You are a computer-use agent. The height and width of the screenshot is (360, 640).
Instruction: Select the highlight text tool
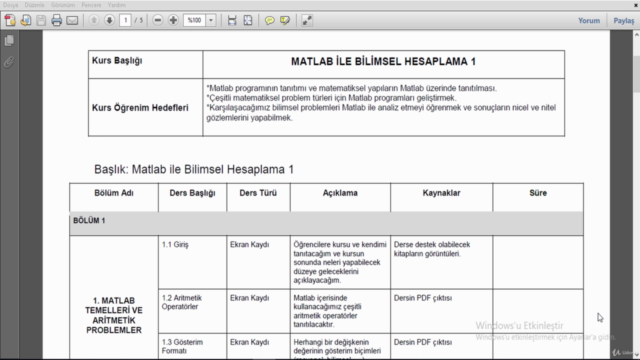pyautogui.click(x=285, y=20)
